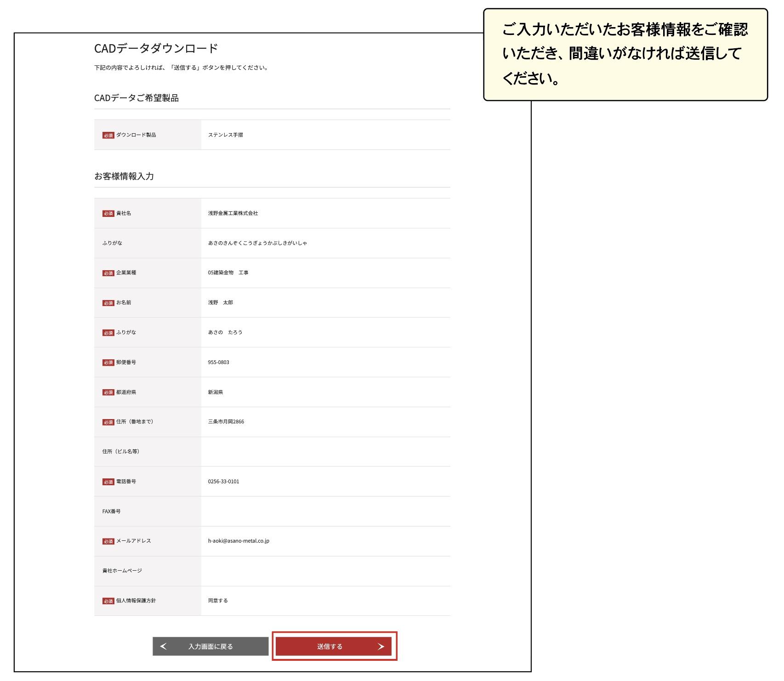Click the ダウンロード製品 field label
Image resolution: width=784 pixels, height=681 pixels.
point(136,135)
